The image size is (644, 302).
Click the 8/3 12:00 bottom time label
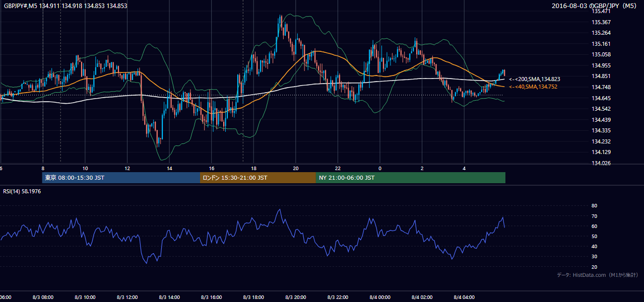[x=127, y=297]
